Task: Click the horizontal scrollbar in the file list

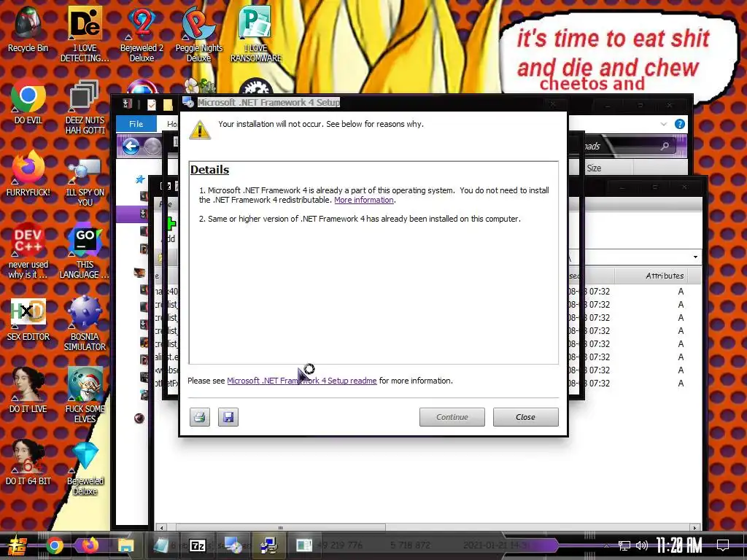Action: [x=281, y=528]
